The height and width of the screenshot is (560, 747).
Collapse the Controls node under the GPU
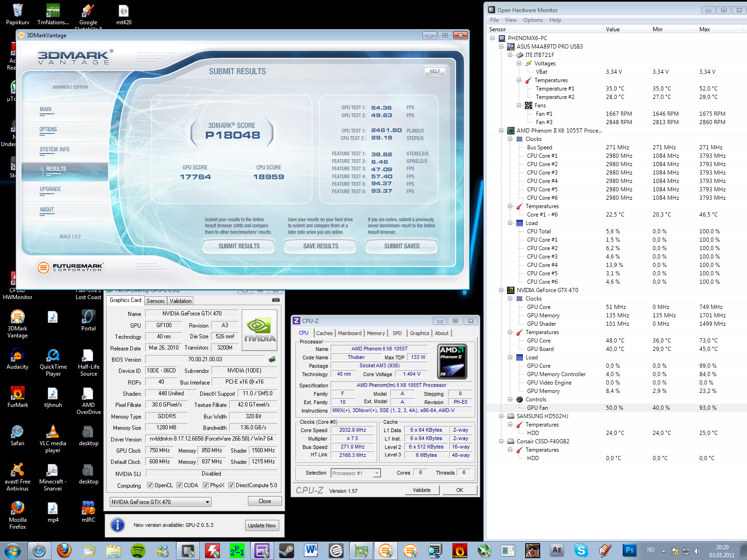click(x=510, y=399)
